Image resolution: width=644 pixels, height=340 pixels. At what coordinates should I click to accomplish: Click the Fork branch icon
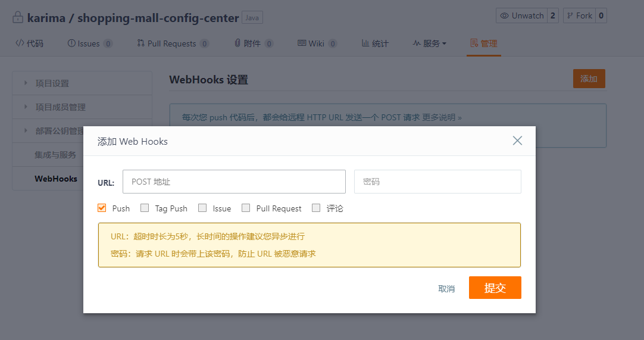(570, 15)
